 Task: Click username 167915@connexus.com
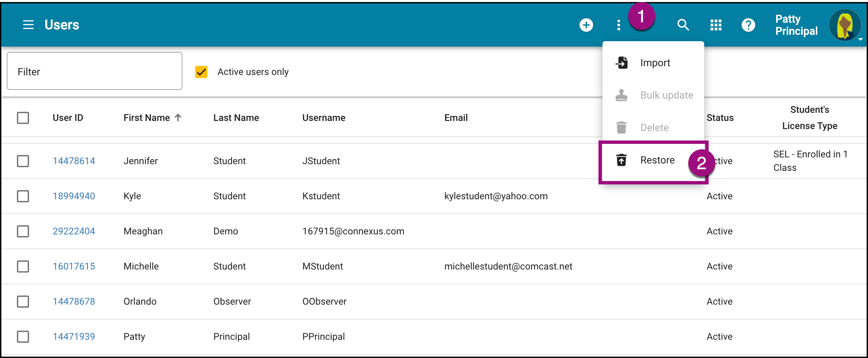353,231
